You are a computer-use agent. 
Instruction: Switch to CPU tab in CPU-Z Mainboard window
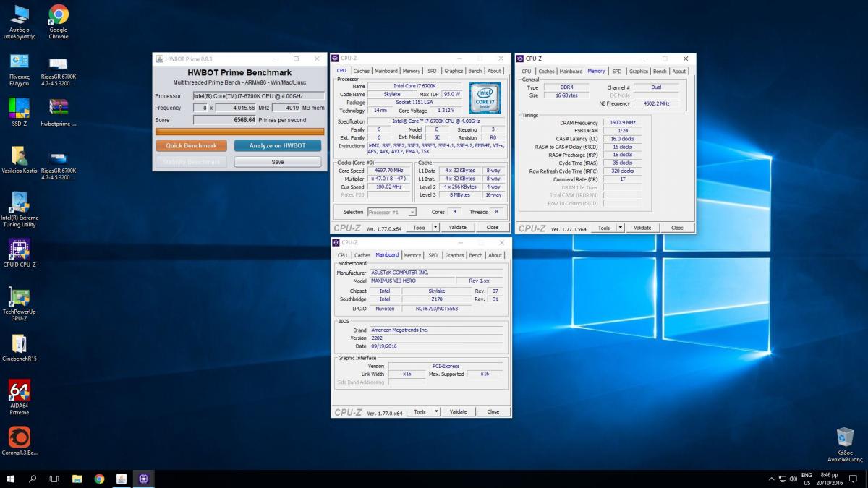(x=342, y=255)
